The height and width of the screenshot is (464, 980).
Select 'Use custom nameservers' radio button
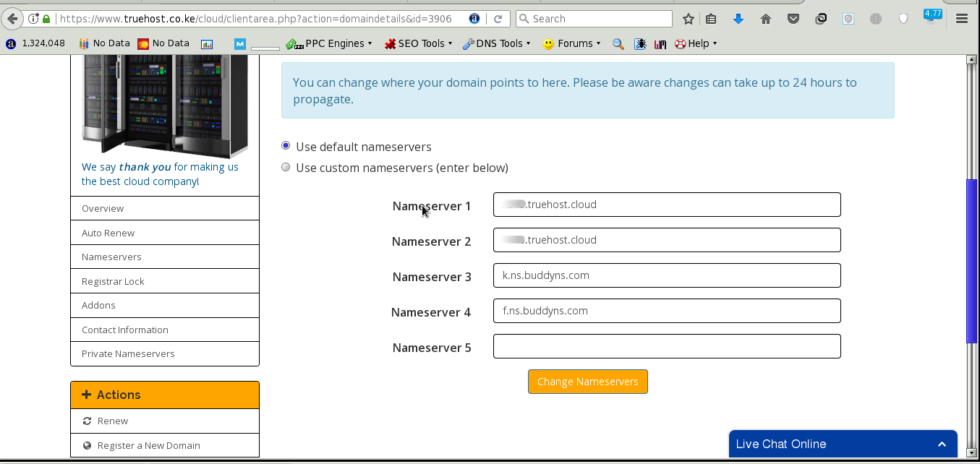pos(286,167)
